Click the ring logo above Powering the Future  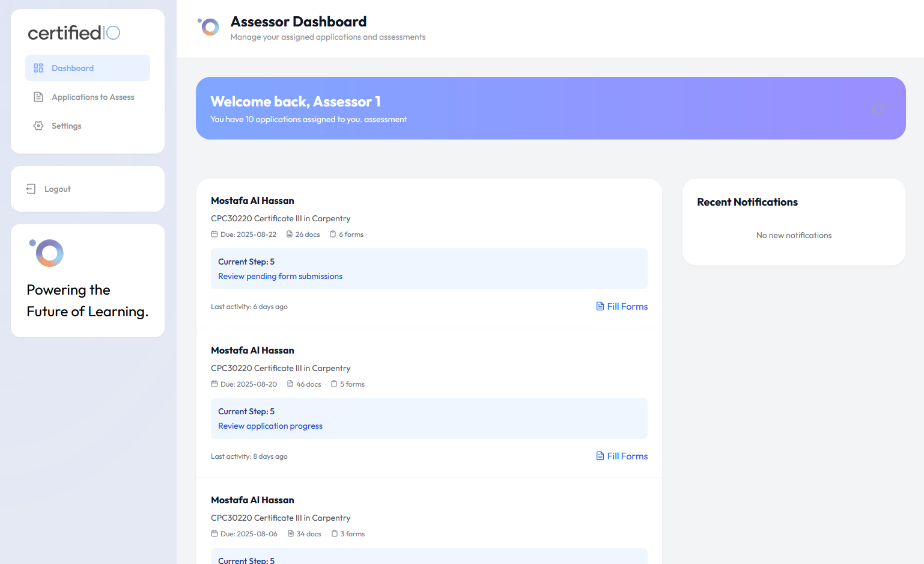click(47, 253)
